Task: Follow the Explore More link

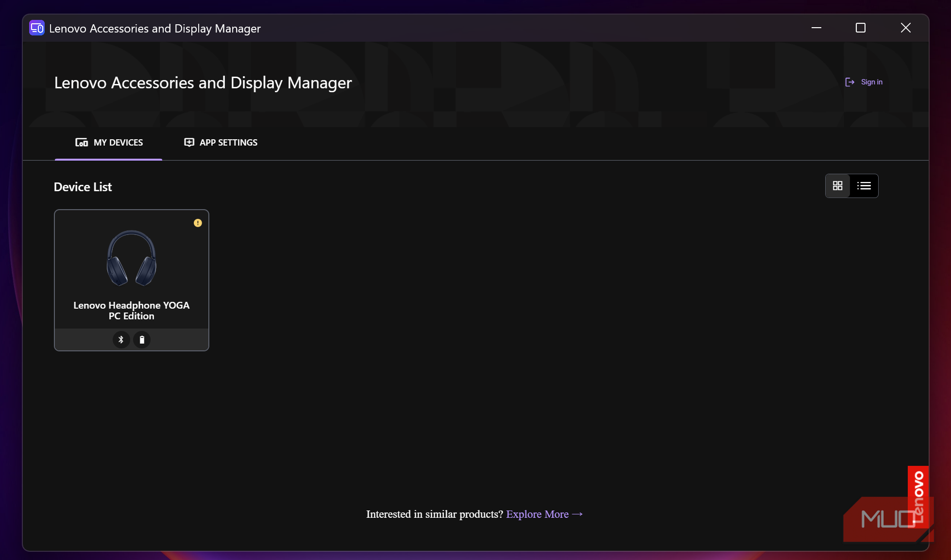Action: [544, 514]
